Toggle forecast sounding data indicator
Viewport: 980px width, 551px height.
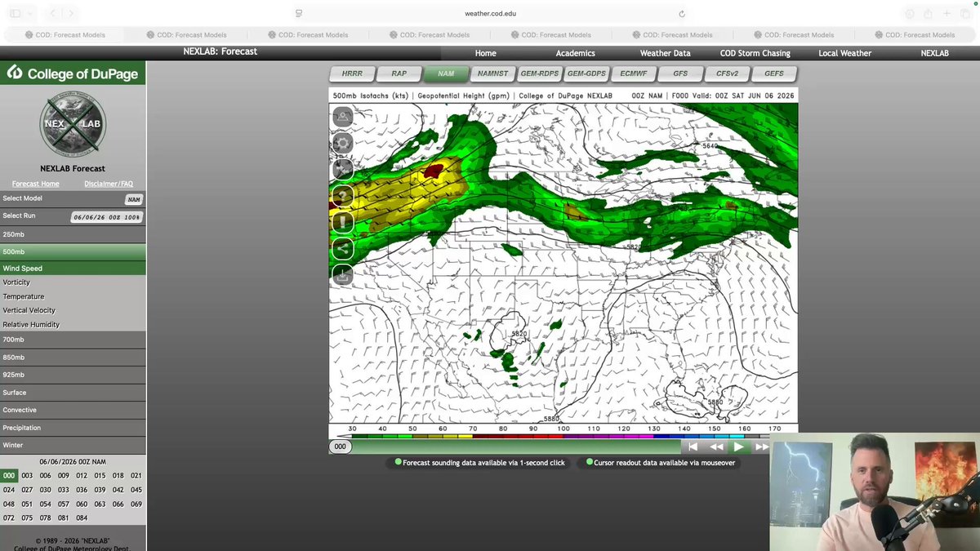click(398, 462)
